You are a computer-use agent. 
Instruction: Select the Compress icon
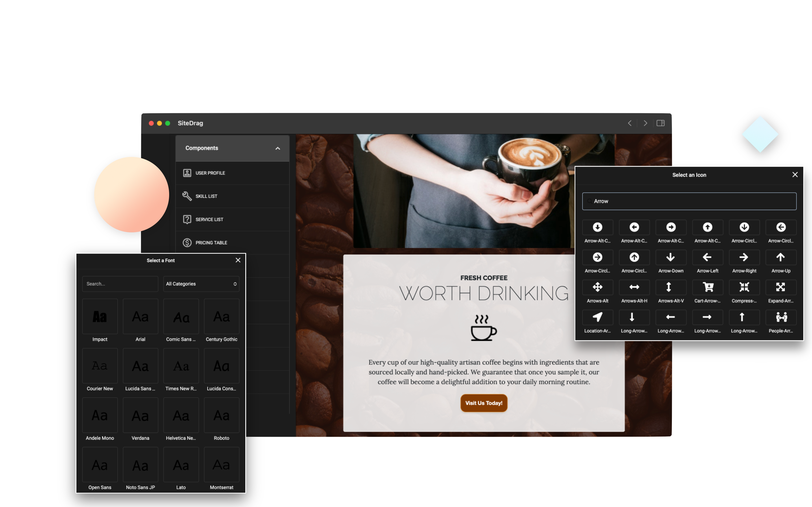pyautogui.click(x=744, y=287)
